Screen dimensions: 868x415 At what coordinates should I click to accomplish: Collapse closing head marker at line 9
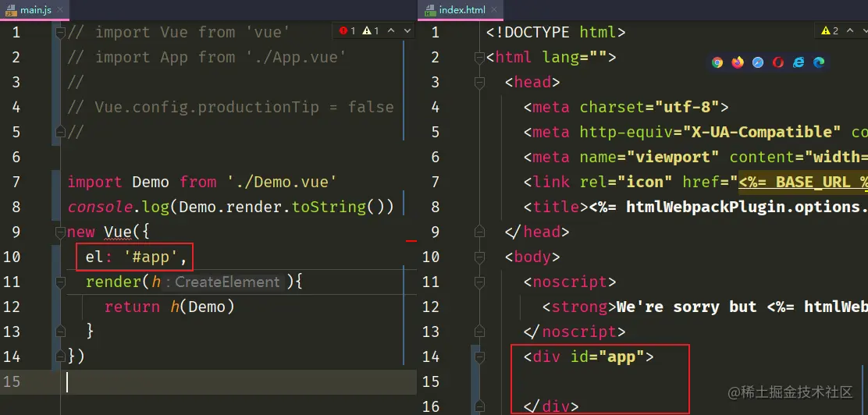(479, 232)
